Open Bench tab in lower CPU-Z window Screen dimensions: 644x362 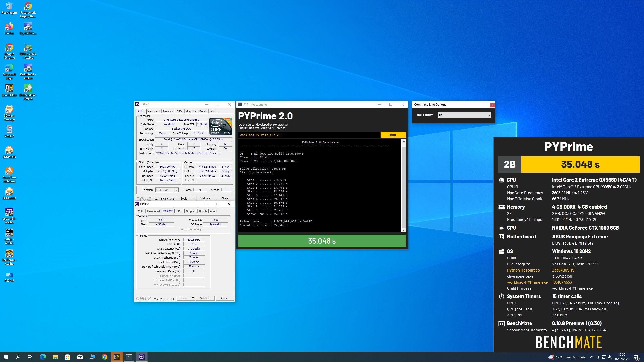pyautogui.click(x=203, y=211)
